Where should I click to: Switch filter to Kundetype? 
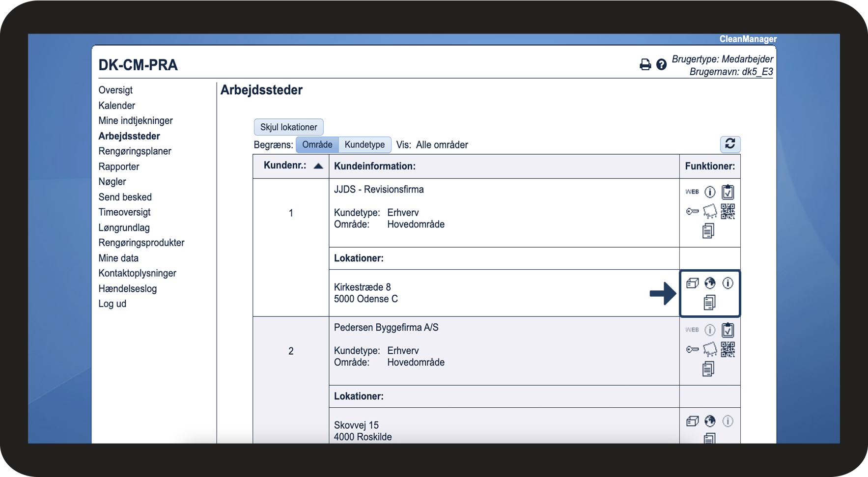[364, 144]
